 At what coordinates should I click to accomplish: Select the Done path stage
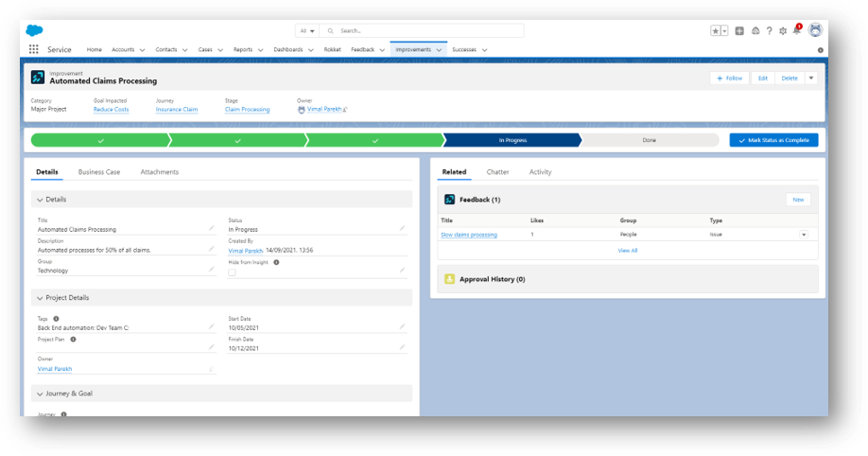(650, 140)
